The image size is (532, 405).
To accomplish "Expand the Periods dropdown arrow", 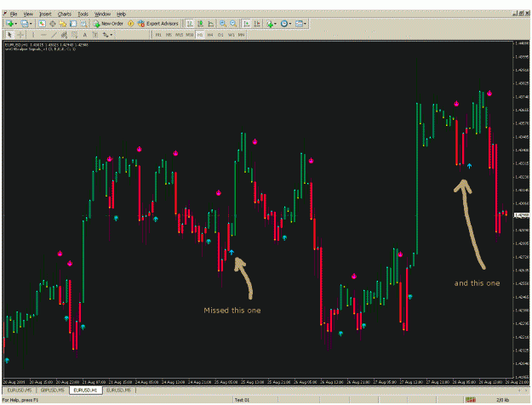I will click(290, 24).
